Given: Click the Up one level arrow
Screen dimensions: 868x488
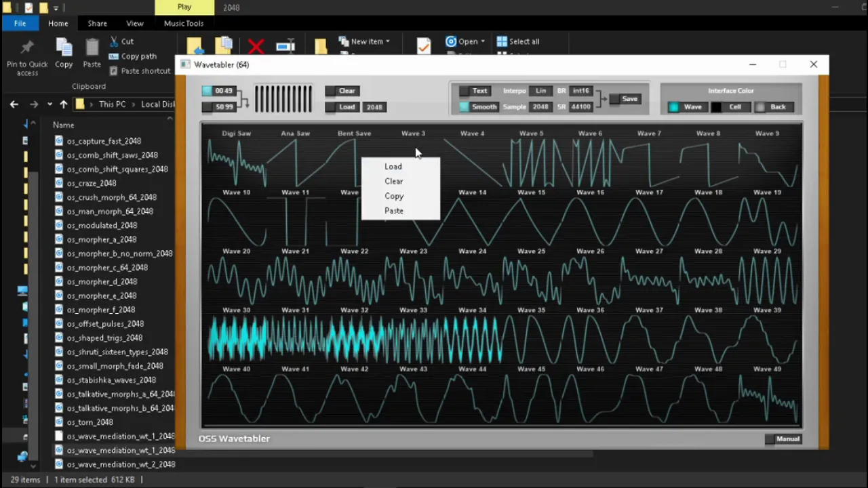Looking at the screenshot, I should 64,104.
